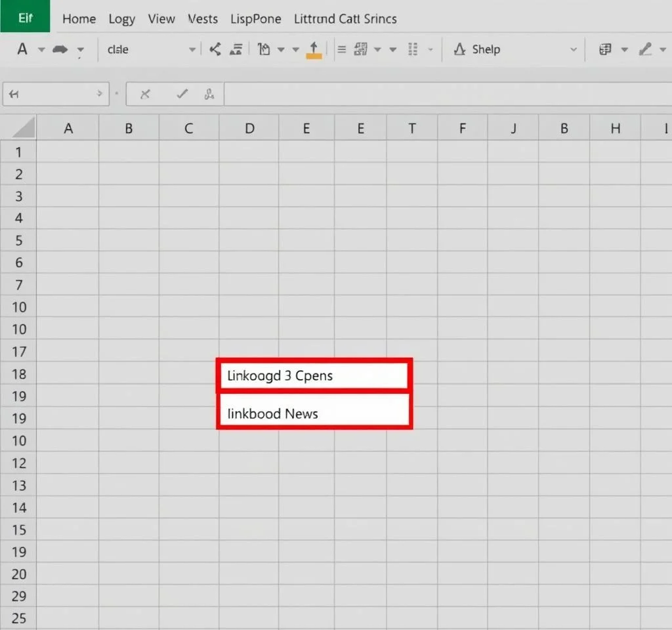Click the confirm checkmark in formula bar

[x=182, y=94]
